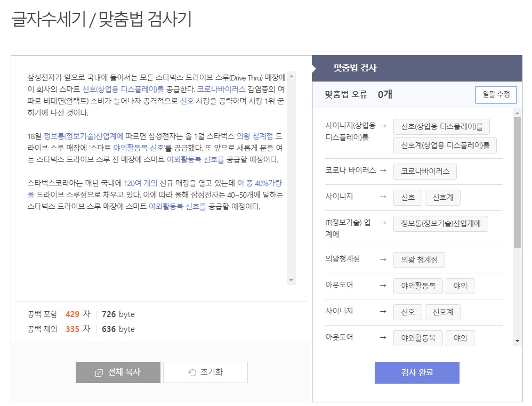Click the spelling results scrollbar thumb
Screen dimensions: 532x406
tap(517, 182)
